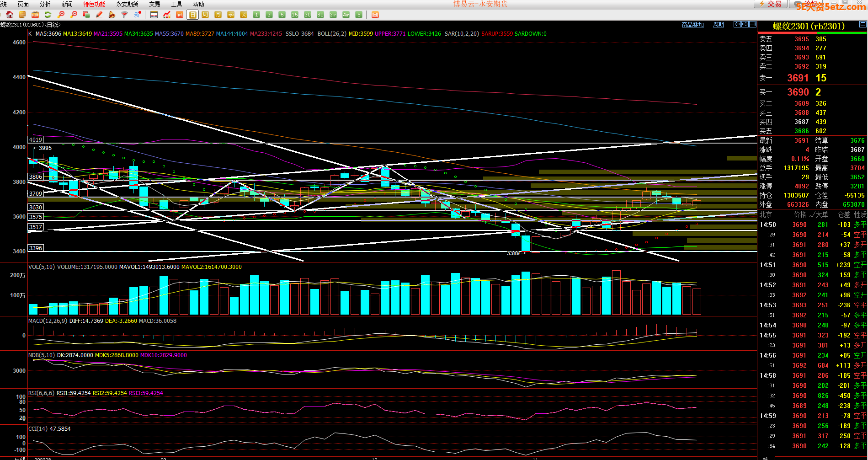
Task: Open the orange grid panel icon
Action: click(375, 15)
